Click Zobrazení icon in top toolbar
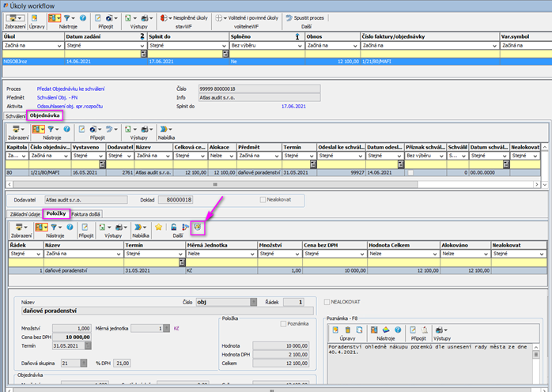The image size is (552, 392). (x=13, y=17)
